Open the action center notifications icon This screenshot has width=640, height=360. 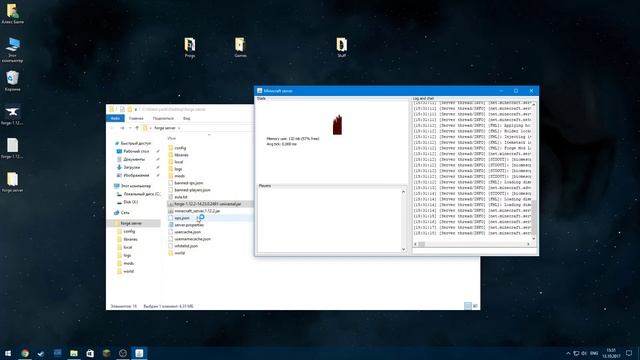tap(629, 353)
